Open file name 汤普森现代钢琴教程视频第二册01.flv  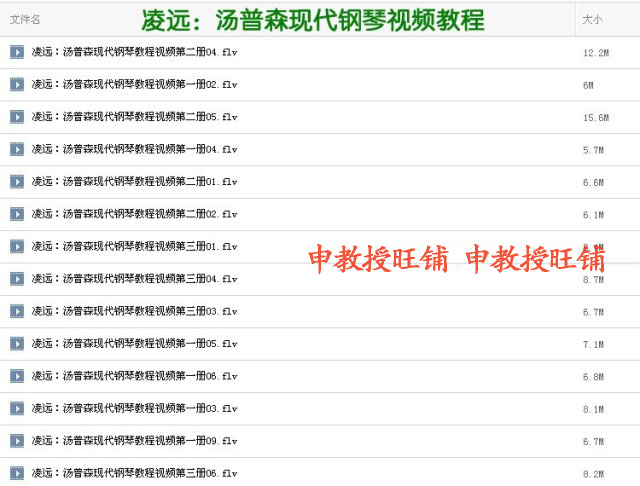click(134, 182)
